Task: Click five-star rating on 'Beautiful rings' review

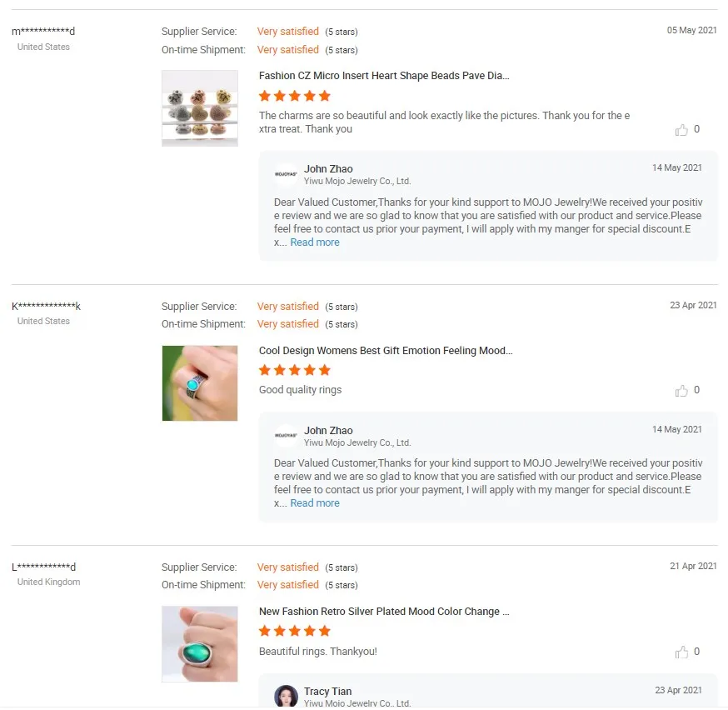Action: coord(295,631)
